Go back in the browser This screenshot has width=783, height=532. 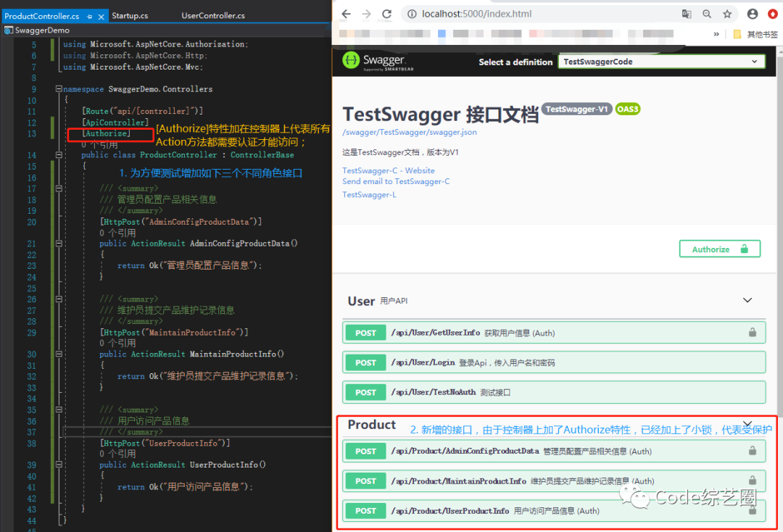click(346, 14)
